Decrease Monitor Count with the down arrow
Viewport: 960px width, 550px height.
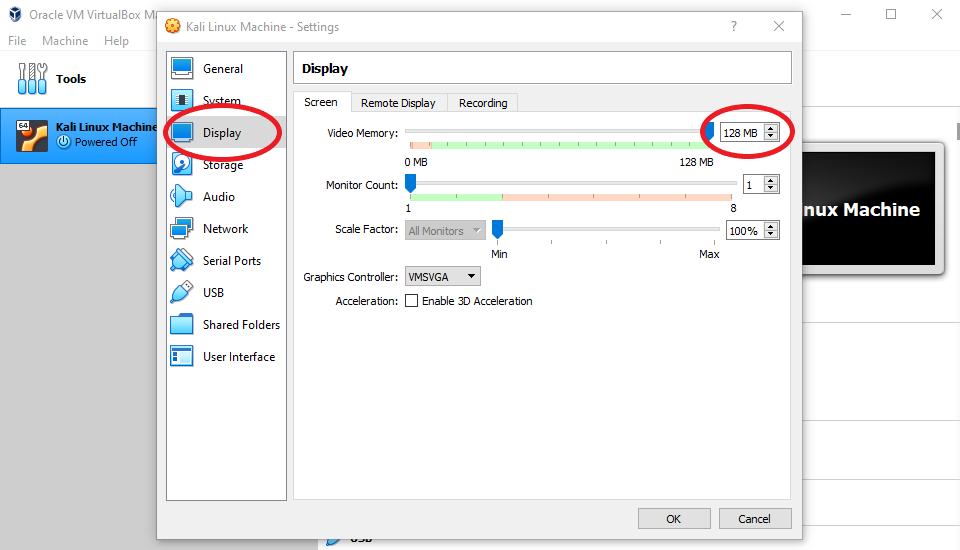771,189
